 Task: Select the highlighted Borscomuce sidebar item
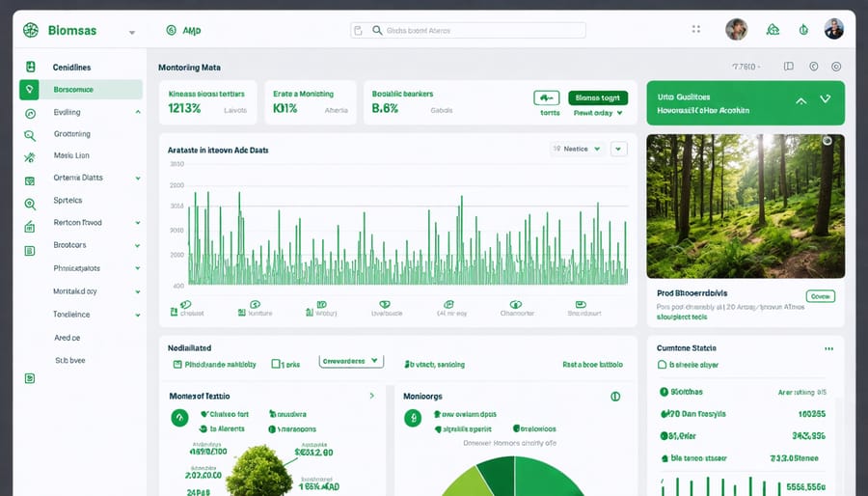(81, 89)
